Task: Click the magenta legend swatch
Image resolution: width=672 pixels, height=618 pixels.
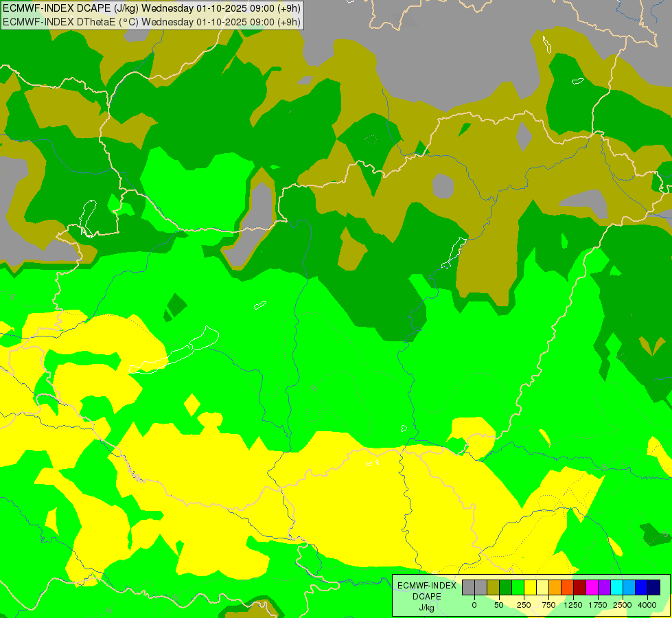Action: pyautogui.click(x=592, y=587)
